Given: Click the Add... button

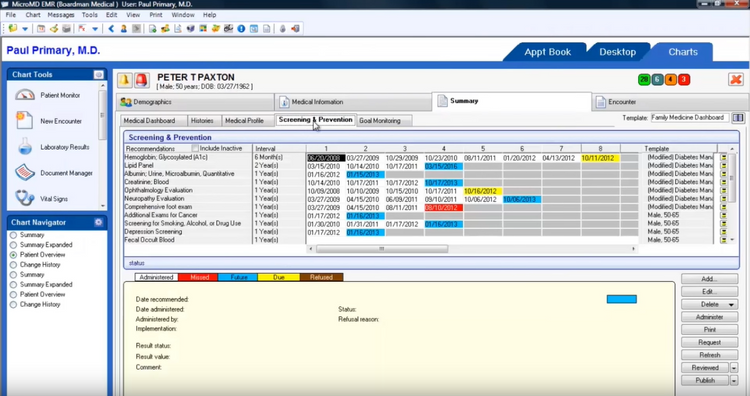Looking at the screenshot, I should click(709, 279).
